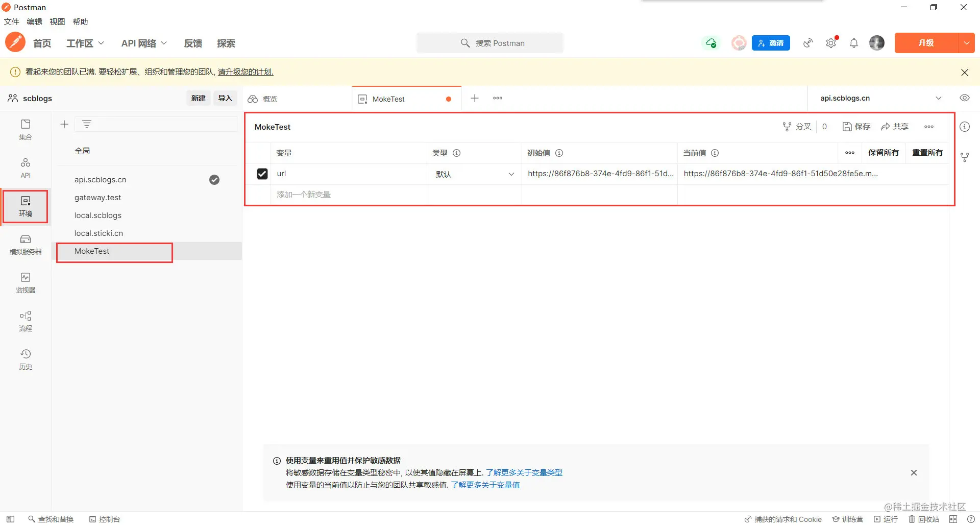980x526 pixels.
Task: Click the Upgrade (升级) button
Action: pyautogui.click(x=926, y=43)
